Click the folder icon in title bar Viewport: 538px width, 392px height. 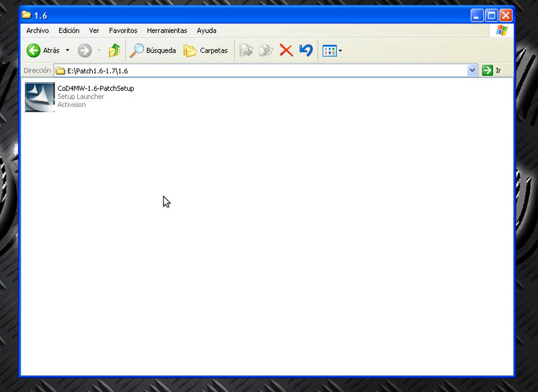click(26, 15)
